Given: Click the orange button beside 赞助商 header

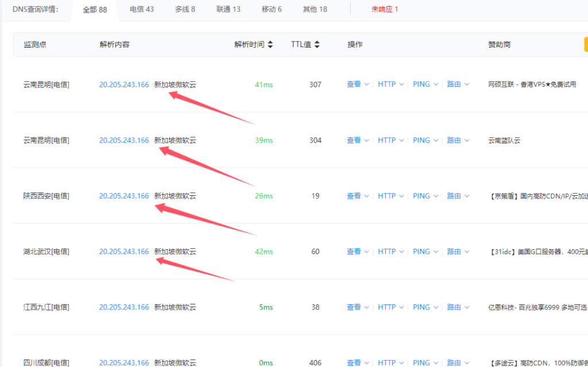Looking at the screenshot, I should tap(585, 44).
